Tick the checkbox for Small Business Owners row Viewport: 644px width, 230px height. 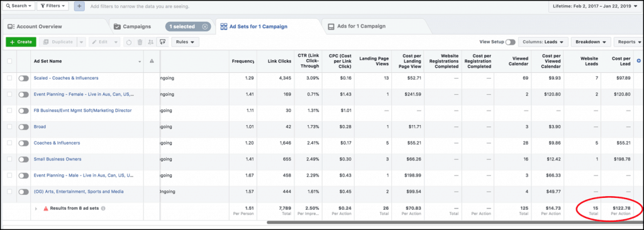pos(9,160)
